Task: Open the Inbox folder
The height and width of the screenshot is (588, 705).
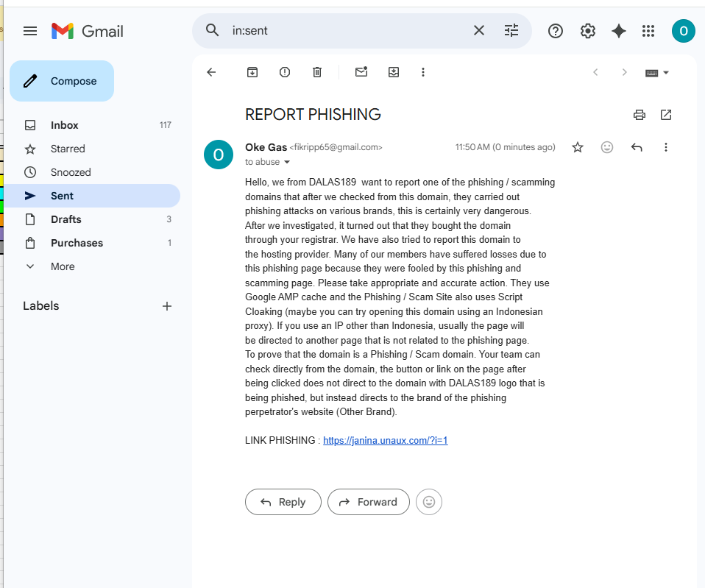Action: click(92, 125)
